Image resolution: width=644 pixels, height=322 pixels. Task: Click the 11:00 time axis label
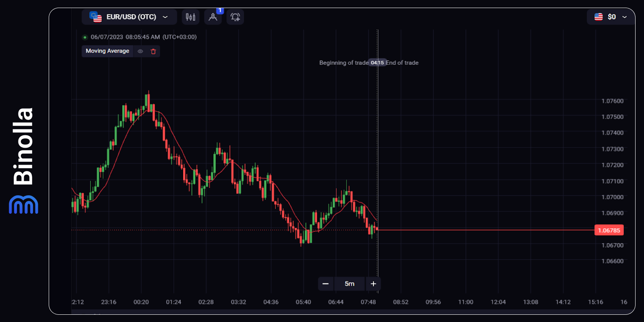[x=466, y=302]
